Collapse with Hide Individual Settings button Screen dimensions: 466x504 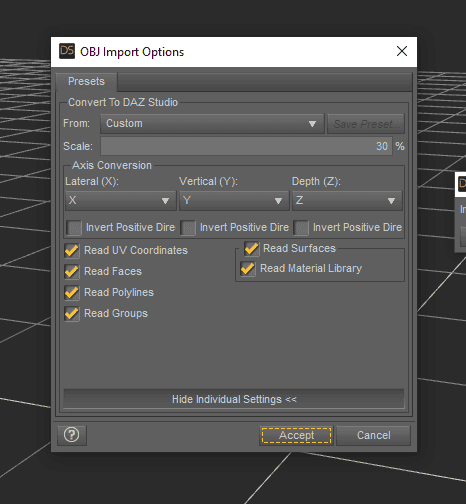[x=234, y=399]
